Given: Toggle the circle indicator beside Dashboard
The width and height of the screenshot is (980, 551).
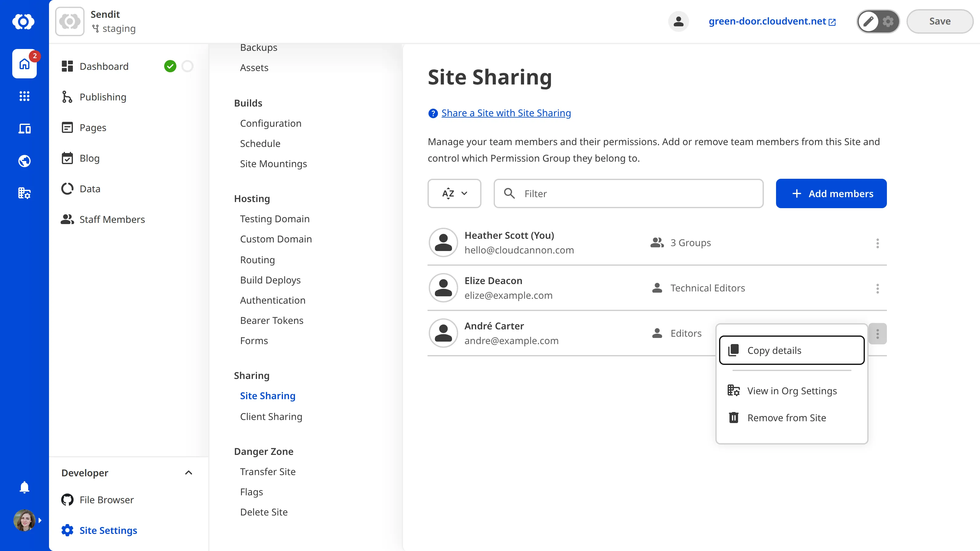Looking at the screenshot, I should 187,66.
